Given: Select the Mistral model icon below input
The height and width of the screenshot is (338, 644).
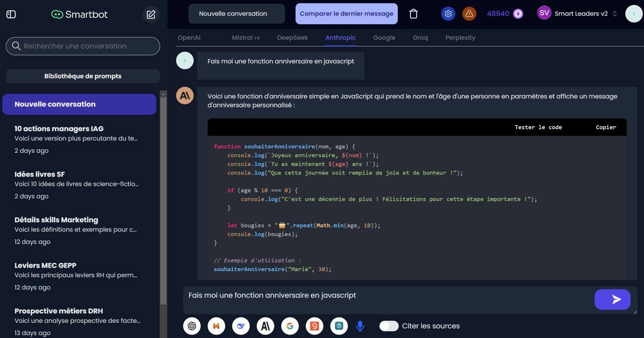Looking at the screenshot, I should point(216,326).
